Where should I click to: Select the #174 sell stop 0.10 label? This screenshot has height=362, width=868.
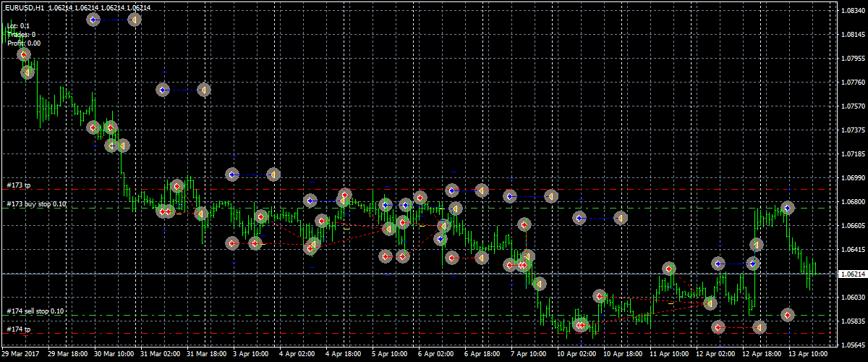35,311
